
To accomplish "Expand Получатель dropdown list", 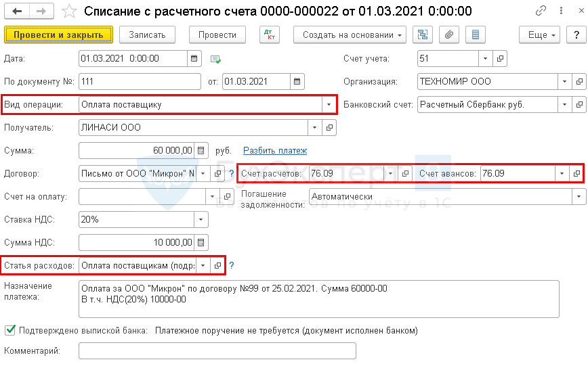I will point(314,127).
